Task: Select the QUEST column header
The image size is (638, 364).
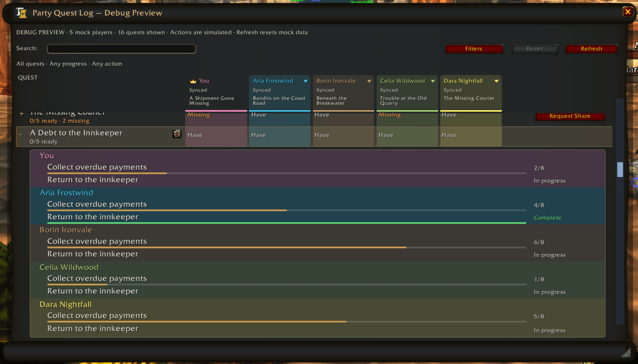Action: coord(28,77)
